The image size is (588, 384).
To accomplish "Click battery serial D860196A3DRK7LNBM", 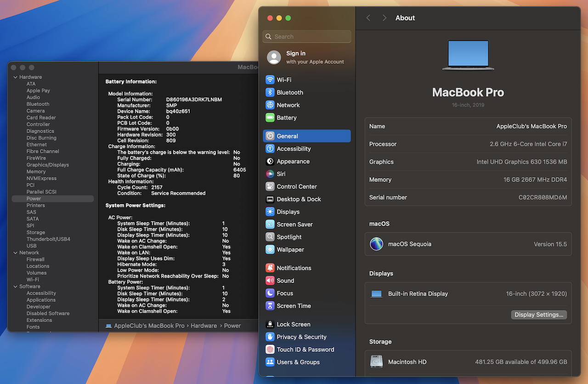I will point(194,100).
